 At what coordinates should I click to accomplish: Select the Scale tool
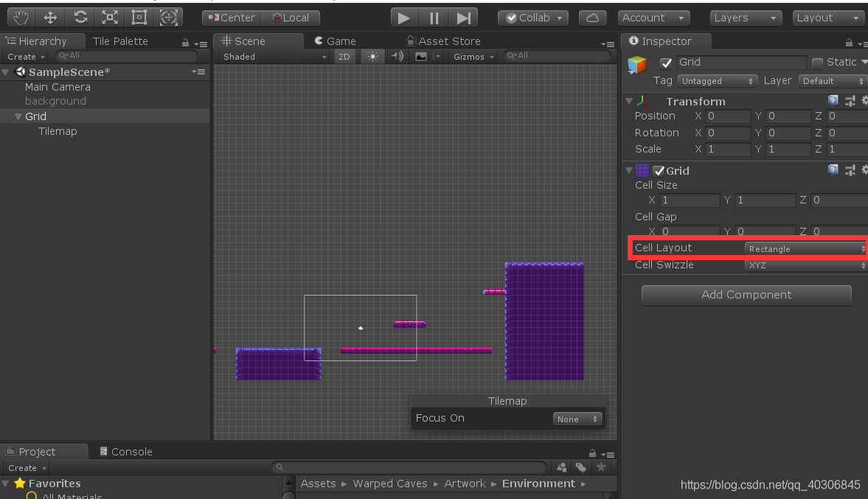pyautogui.click(x=110, y=18)
